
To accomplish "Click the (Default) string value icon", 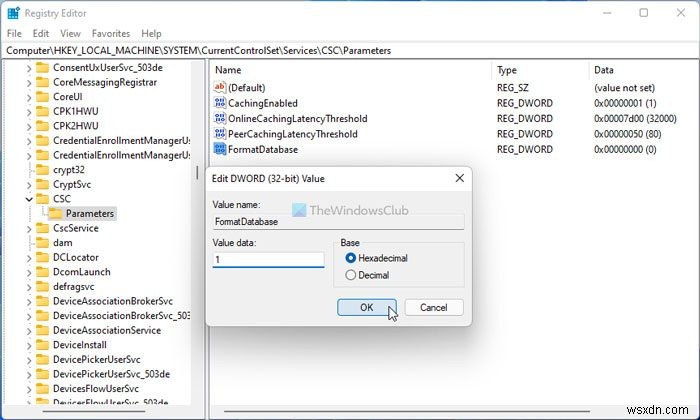I will tap(220, 87).
